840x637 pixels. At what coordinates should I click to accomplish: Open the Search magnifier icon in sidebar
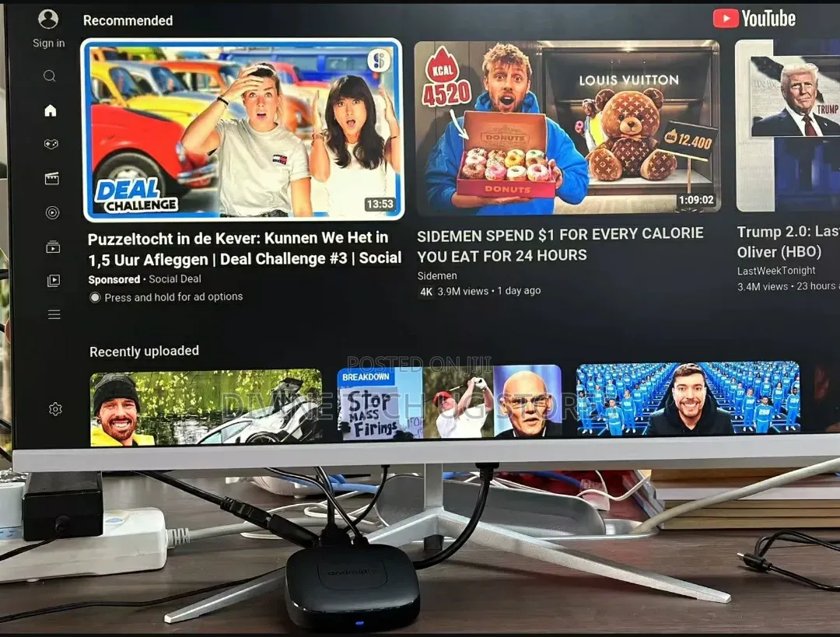[x=49, y=75]
